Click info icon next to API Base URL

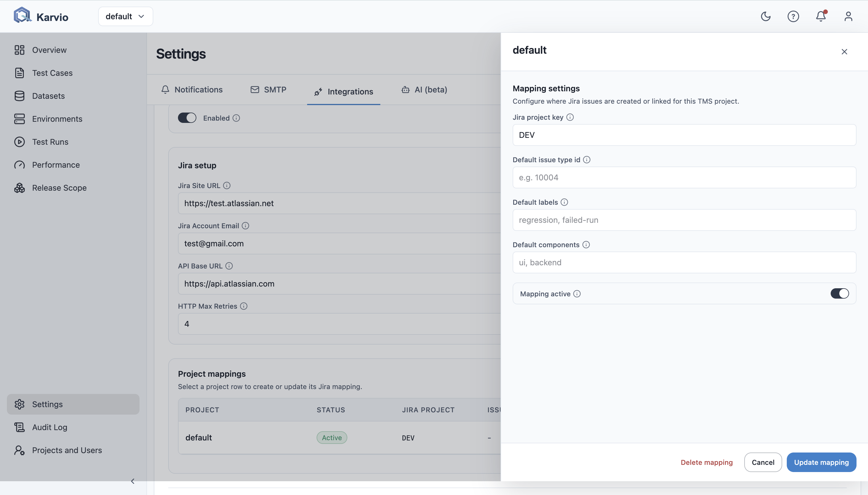(229, 266)
